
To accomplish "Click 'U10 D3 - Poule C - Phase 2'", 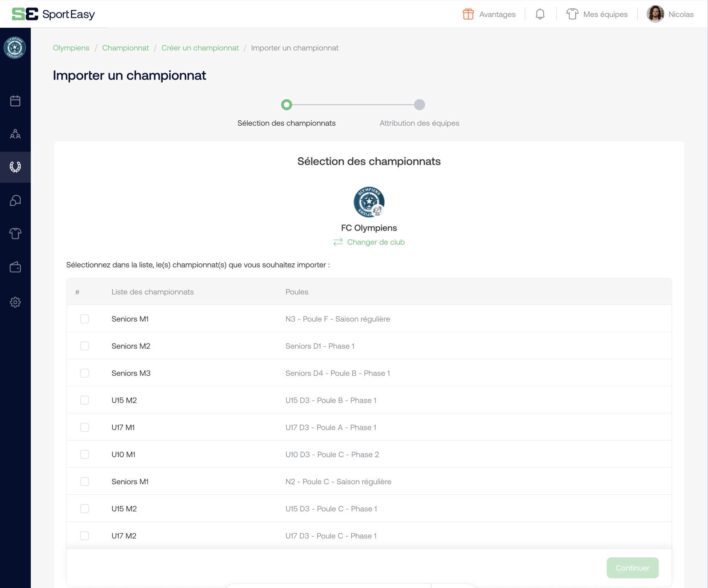I will point(332,454).
